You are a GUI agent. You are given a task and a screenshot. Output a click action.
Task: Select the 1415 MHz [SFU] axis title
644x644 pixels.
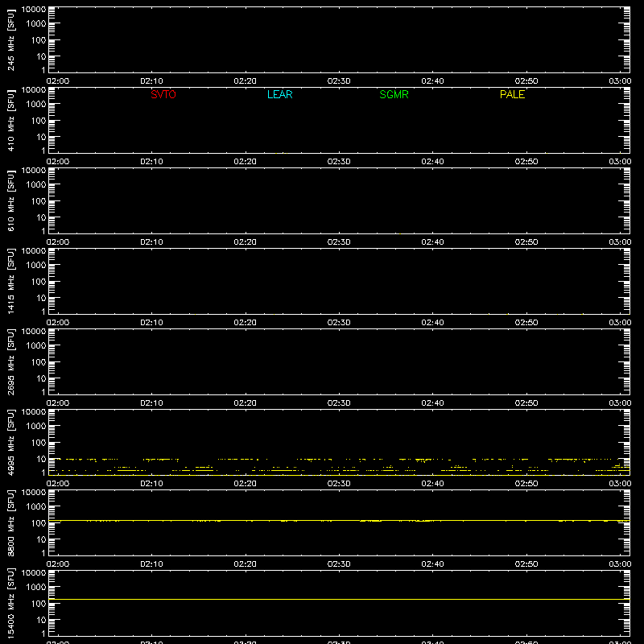10,281
